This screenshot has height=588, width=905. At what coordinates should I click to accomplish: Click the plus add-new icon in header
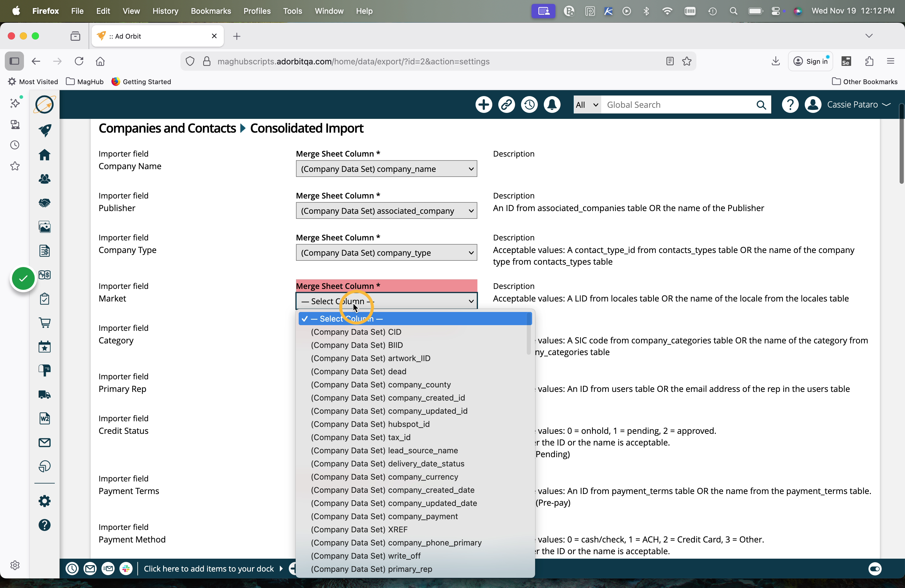[484, 104]
